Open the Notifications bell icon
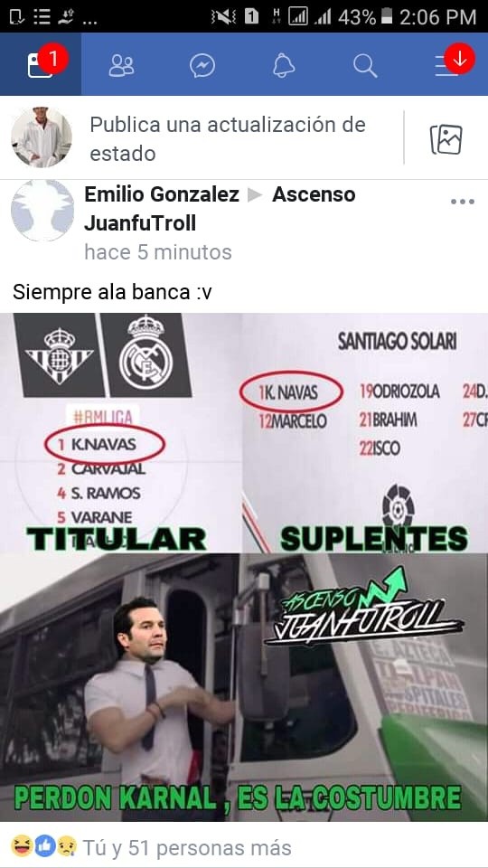 (284, 66)
